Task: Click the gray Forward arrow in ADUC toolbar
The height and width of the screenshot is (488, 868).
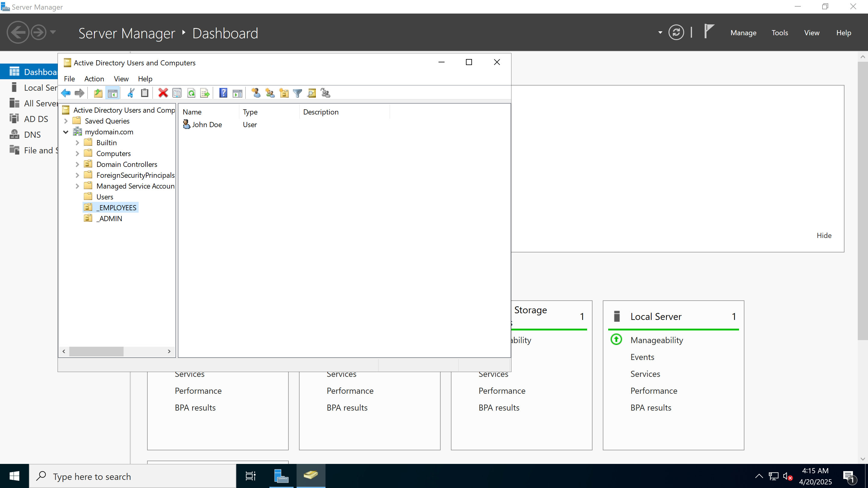Action: [x=80, y=93]
